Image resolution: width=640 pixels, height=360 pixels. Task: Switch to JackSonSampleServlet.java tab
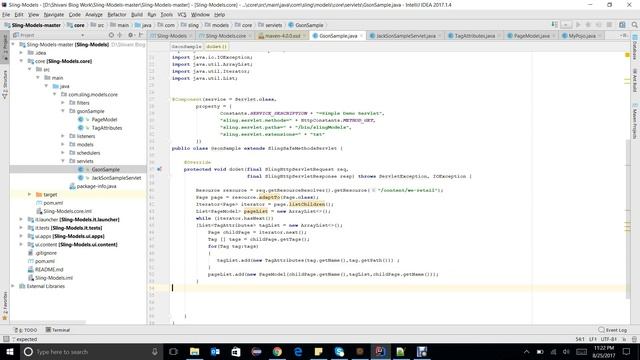pos(405,36)
